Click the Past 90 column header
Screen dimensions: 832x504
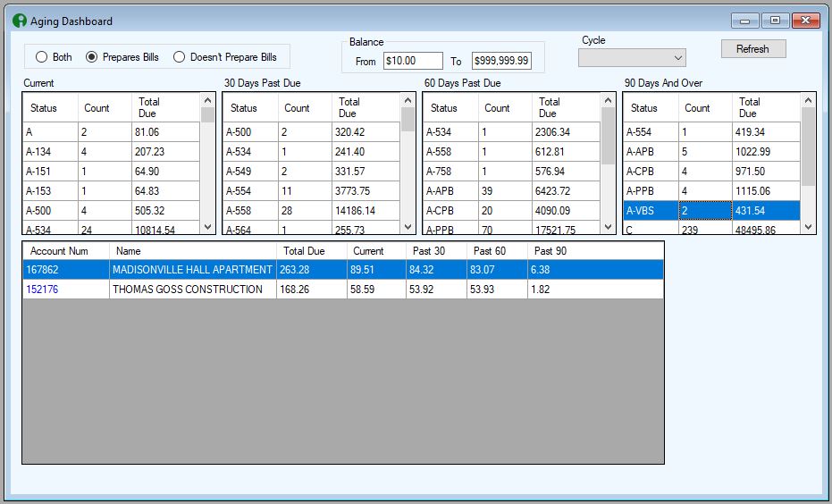click(x=595, y=251)
